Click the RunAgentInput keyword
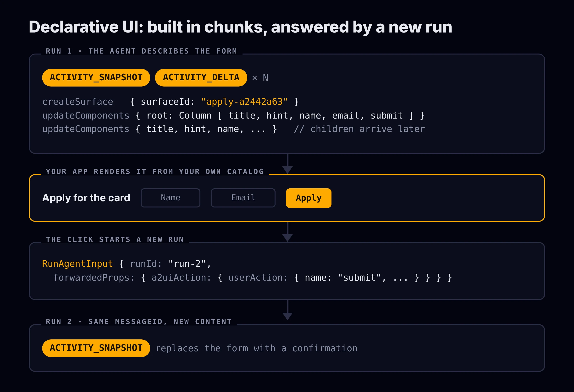This screenshot has width=574, height=392. (77, 264)
